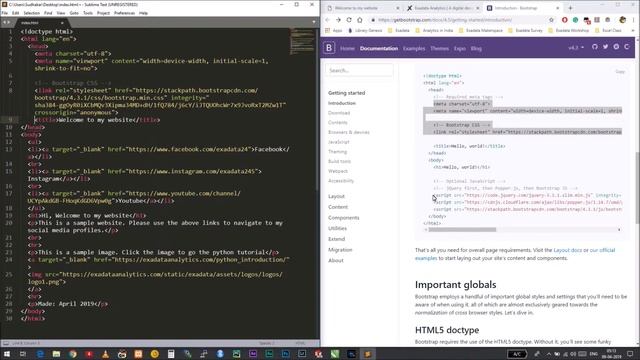Expand the Layout section in docs sidebar
The image size is (640, 360).
(336, 196)
